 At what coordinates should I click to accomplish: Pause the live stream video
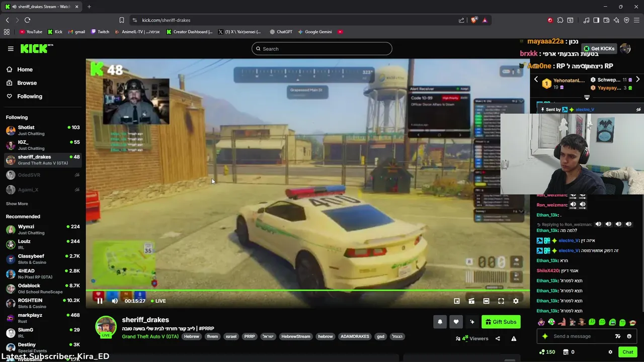coord(100,301)
